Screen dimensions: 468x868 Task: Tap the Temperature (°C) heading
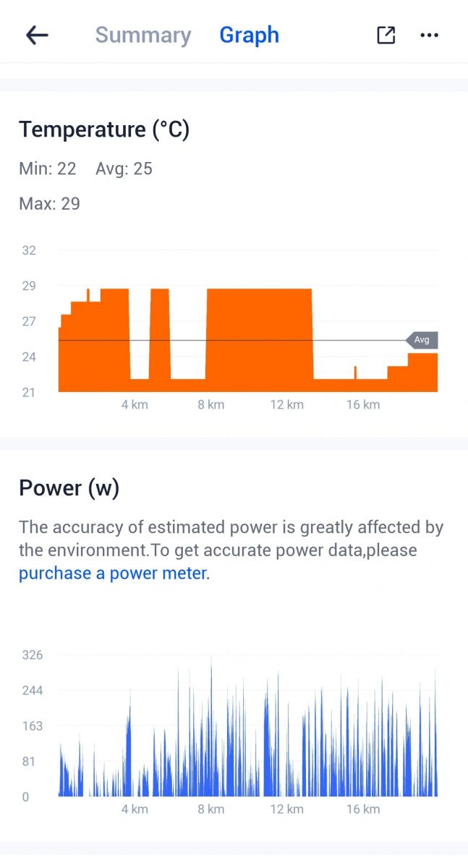pos(104,129)
